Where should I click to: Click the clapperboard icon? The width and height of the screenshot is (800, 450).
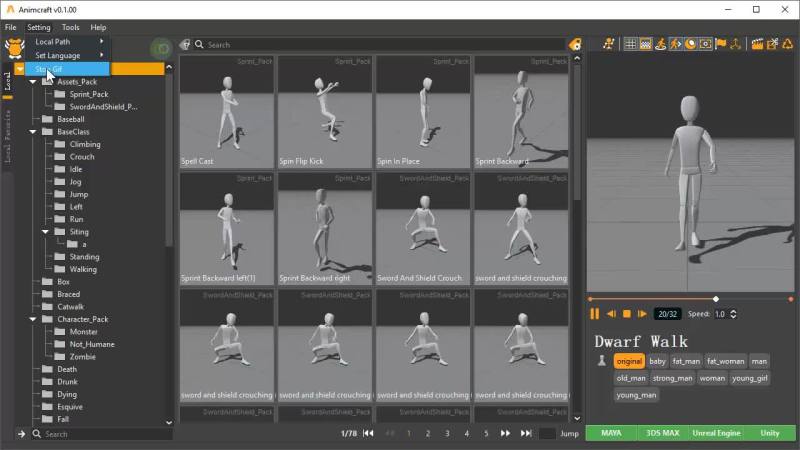(x=757, y=44)
